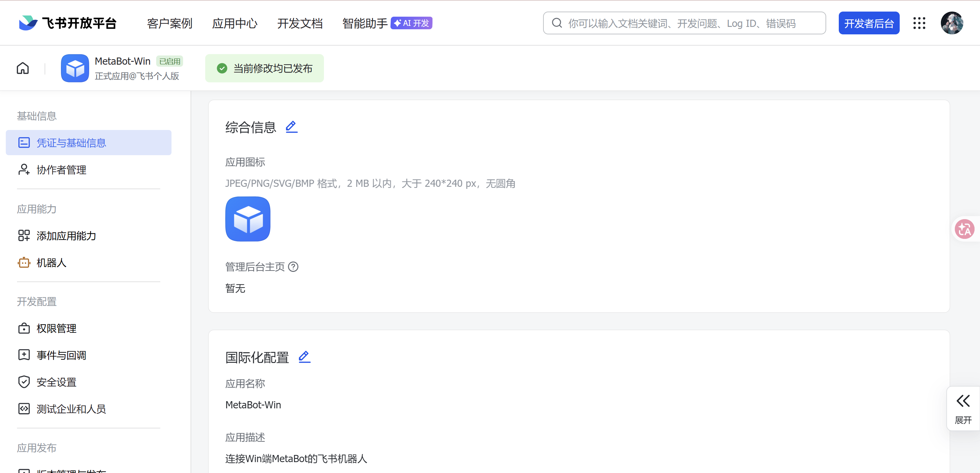Select 添加应用能力 in the sidebar
This screenshot has width=980, height=473.
click(x=66, y=236)
